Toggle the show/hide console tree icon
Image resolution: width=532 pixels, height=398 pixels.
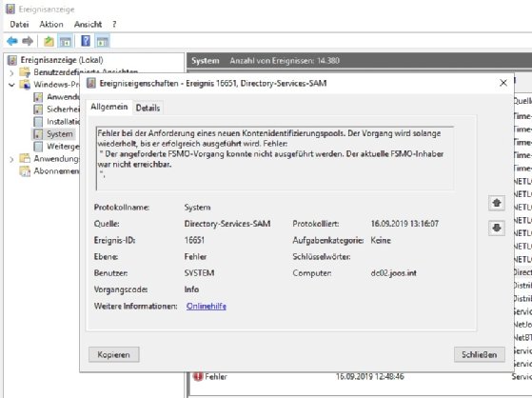click(x=65, y=42)
